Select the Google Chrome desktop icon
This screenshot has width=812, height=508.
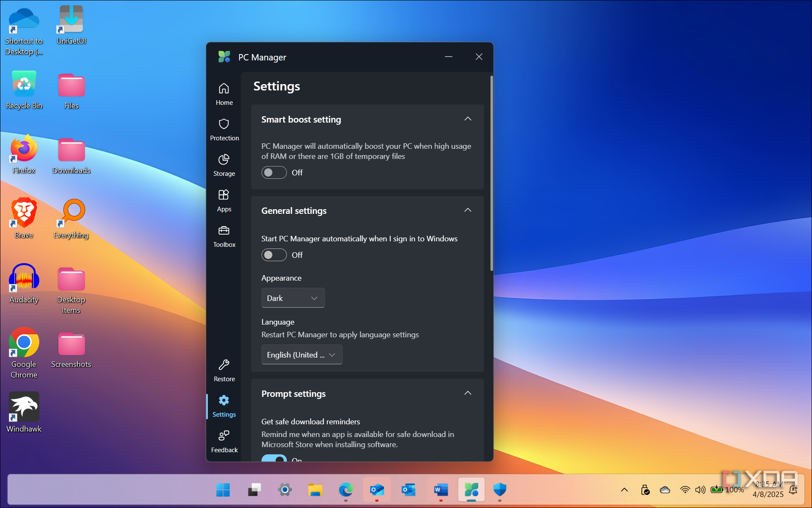24,353
